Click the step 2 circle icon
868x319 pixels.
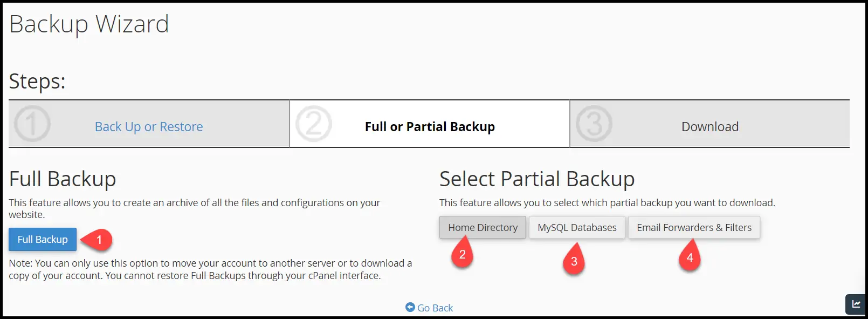click(x=314, y=124)
